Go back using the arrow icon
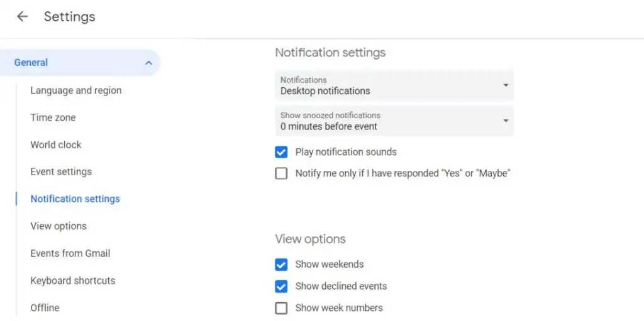This screenshot has width=644, height=321. click(x=22, y=16)
